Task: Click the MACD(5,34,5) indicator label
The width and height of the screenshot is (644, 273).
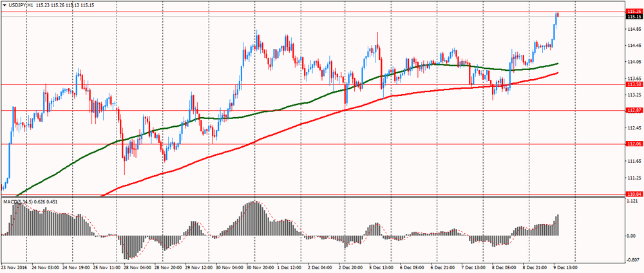Action: (17, 202)
